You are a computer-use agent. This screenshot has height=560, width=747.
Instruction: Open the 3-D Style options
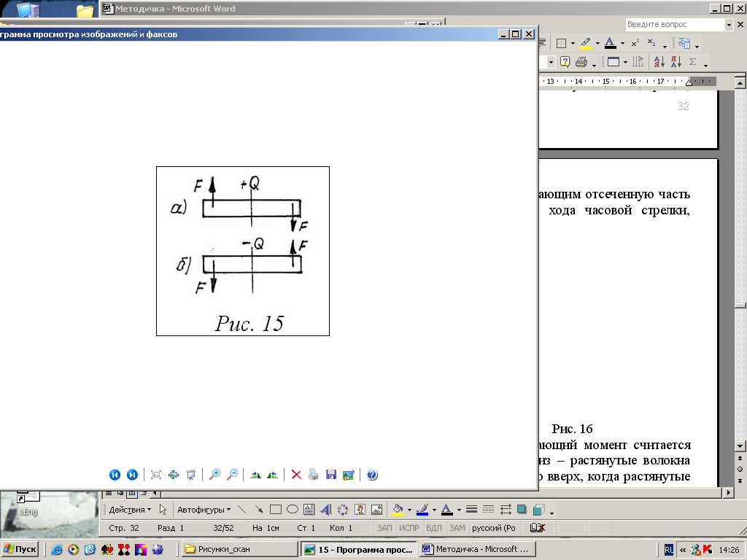click(539, 510)
